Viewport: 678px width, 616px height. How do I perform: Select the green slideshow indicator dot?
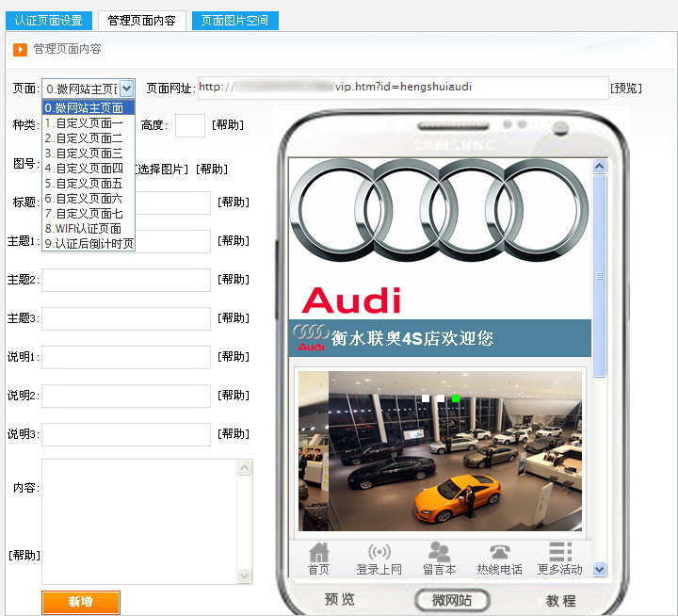456,398
